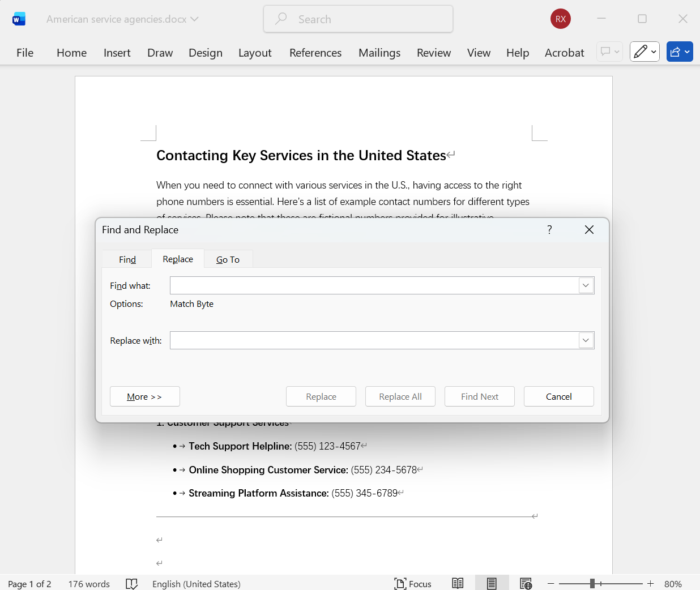The width and height of the screenshot is (700, 590).
Task: Toggle Print Layout view button
Action: coord(492,584)
